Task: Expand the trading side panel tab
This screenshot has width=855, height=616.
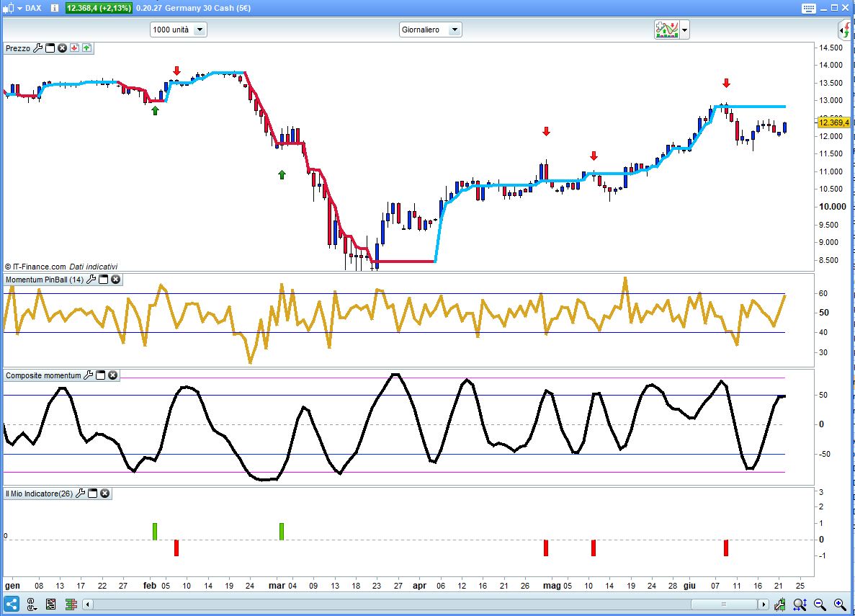Action: [846, 30]
